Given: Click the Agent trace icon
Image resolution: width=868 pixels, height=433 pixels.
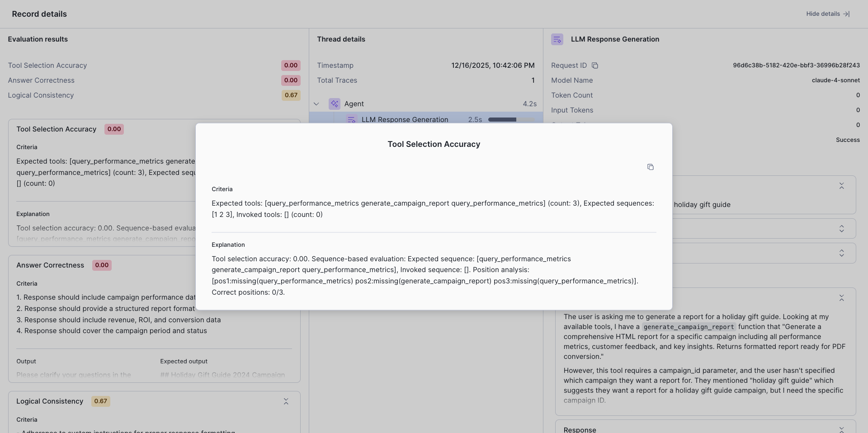Looking at the screenshot, I should pyautogui.click(x=335, y=104).
